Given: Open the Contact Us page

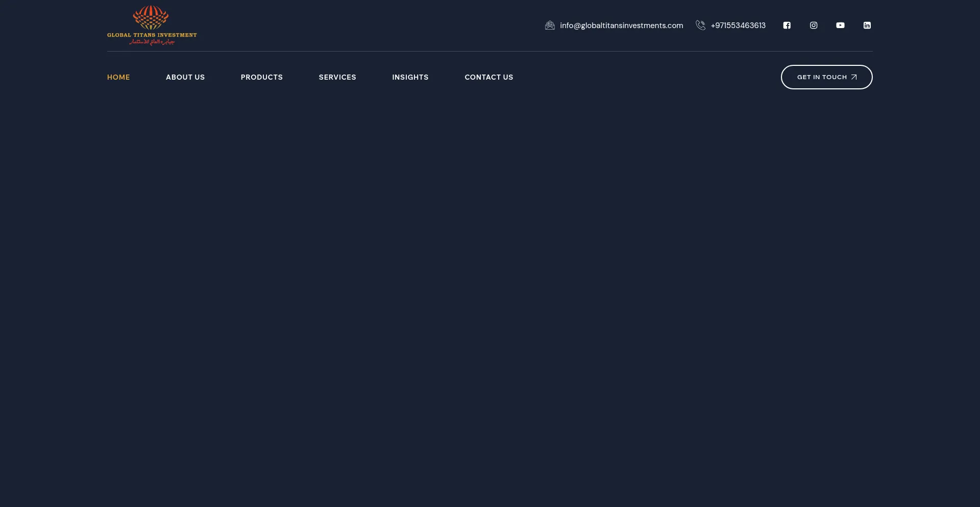Looking at the screenshot, I should coord(489,77).
